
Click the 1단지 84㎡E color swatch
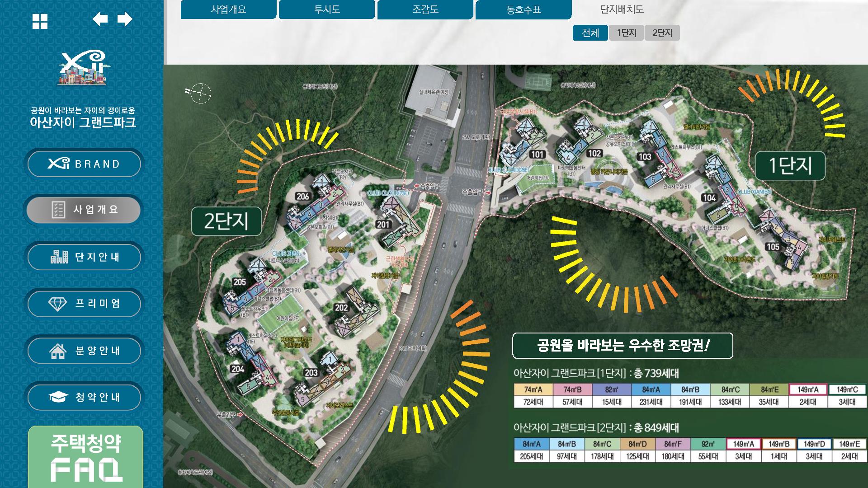coord(769,389)
